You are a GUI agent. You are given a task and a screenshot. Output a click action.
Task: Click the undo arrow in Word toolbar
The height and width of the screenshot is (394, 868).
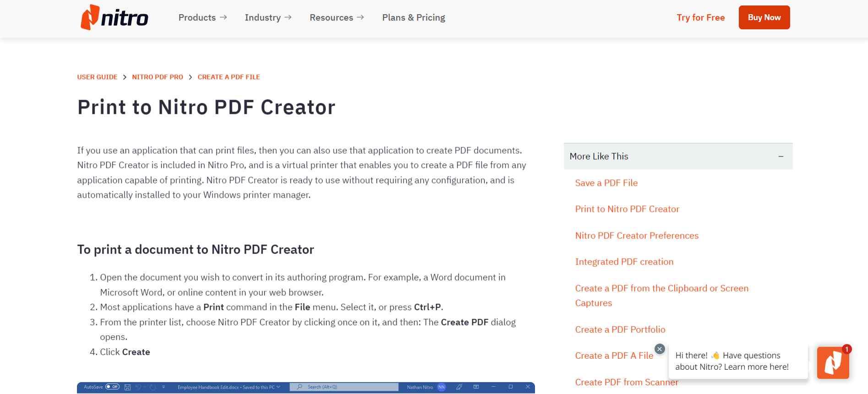(139, 387)
